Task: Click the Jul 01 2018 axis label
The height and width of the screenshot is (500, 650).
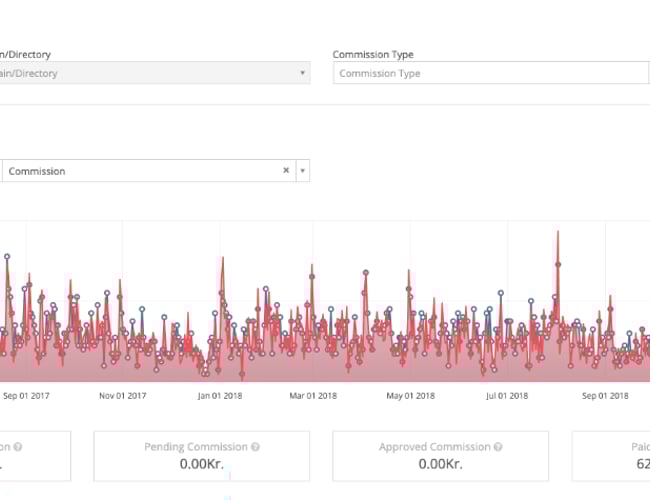Action: click(x=507, y=395)
